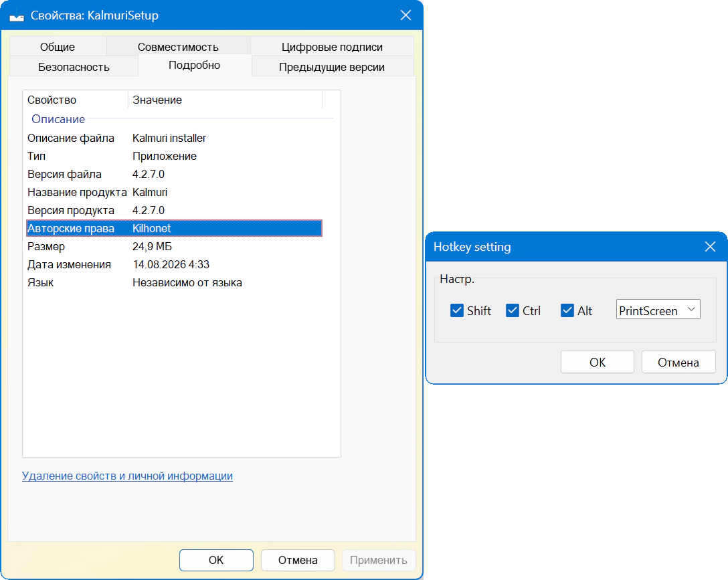Click the Авторские права highlighted row
Screen dimensions: 728x580
point(174,228)
